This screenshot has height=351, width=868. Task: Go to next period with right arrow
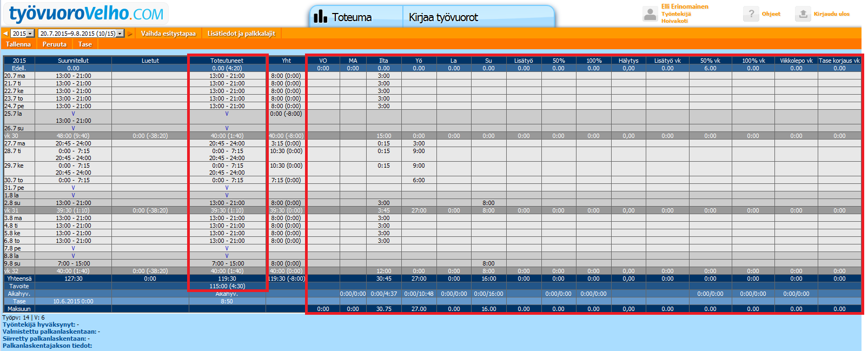(x=130, y=34)
